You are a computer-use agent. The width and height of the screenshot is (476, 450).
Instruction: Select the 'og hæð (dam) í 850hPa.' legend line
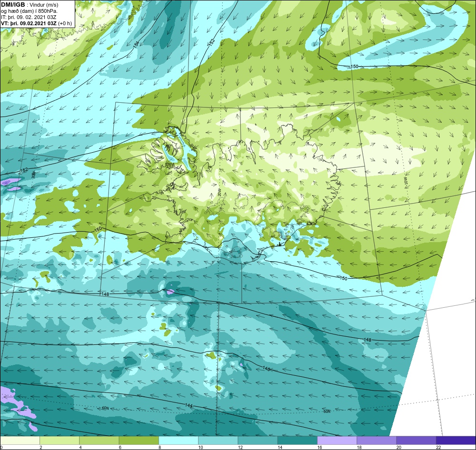[x=29, y=11]
